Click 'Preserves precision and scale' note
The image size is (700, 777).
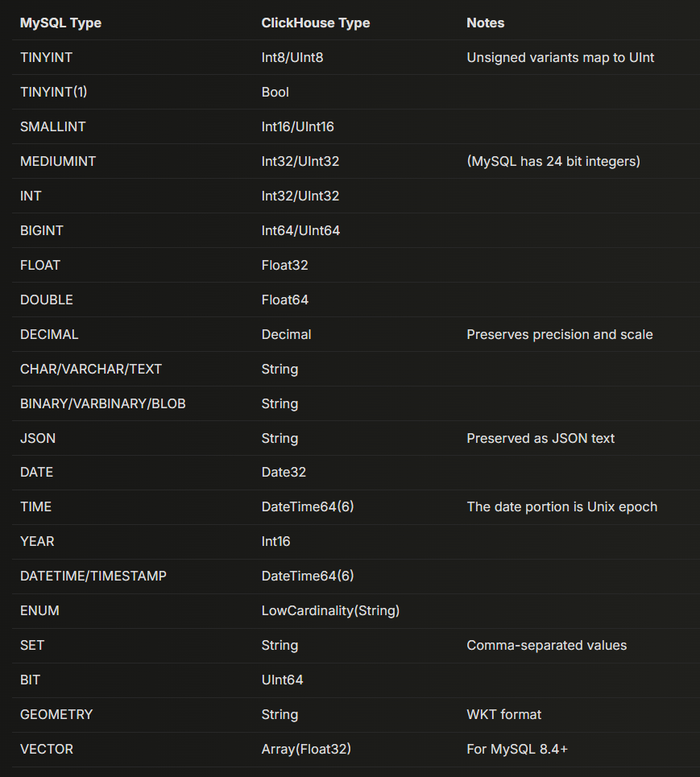click(x=559, y=334)
